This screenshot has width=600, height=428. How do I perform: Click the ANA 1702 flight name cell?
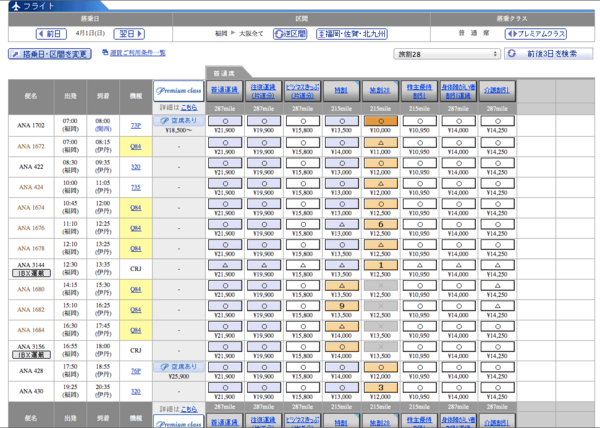(x=31, y=125)
